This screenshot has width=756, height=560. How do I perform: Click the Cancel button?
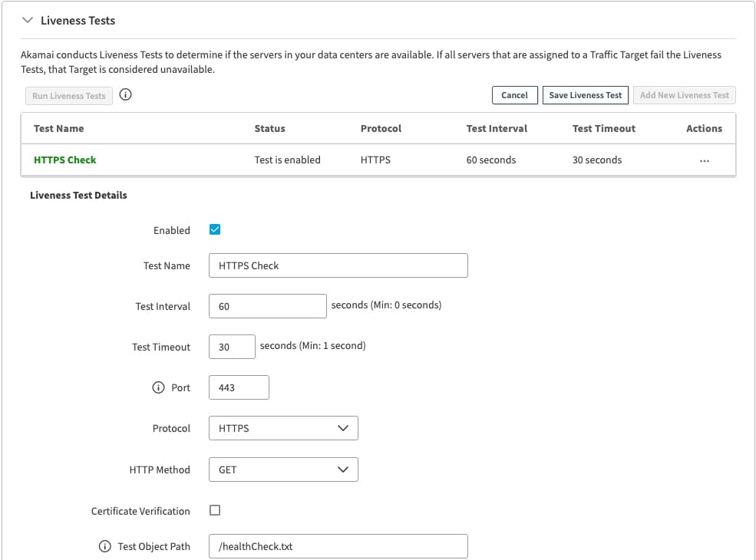[x=514, y=95]
